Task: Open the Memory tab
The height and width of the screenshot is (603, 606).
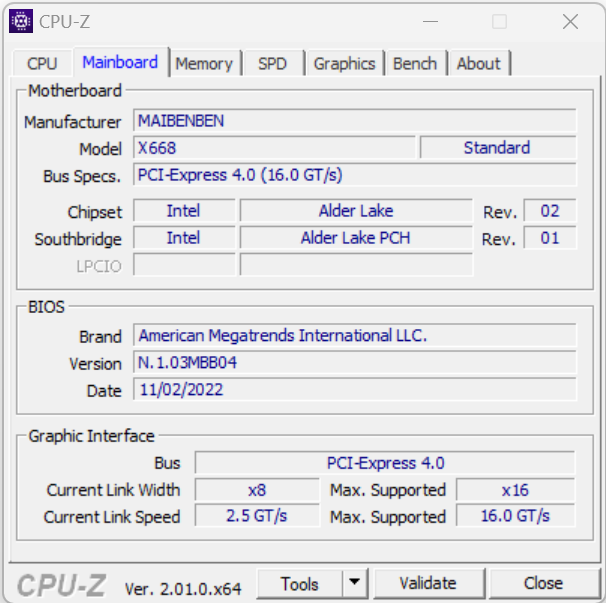Action: pyautogui.click(x=204, y=63)
